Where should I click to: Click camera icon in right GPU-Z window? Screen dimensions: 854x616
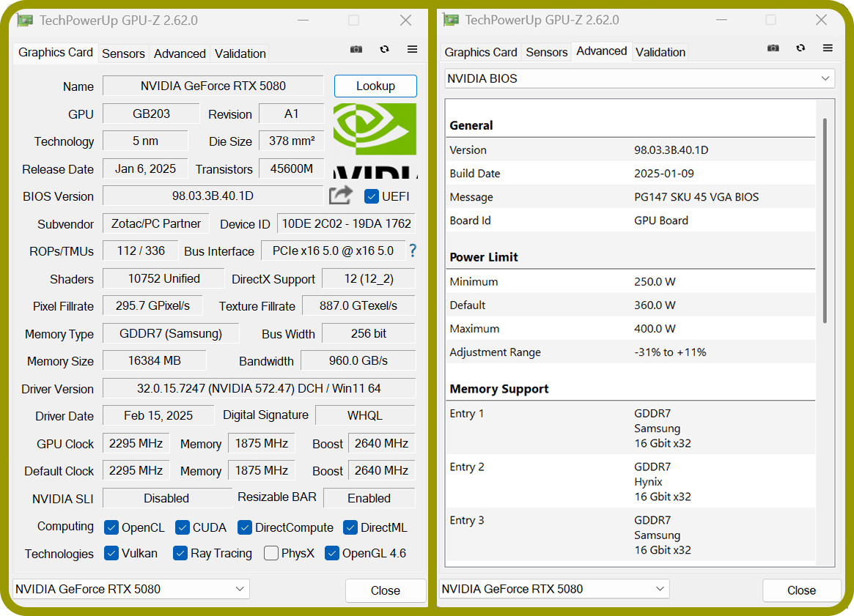pyautogui.click(x=773, y=48)
